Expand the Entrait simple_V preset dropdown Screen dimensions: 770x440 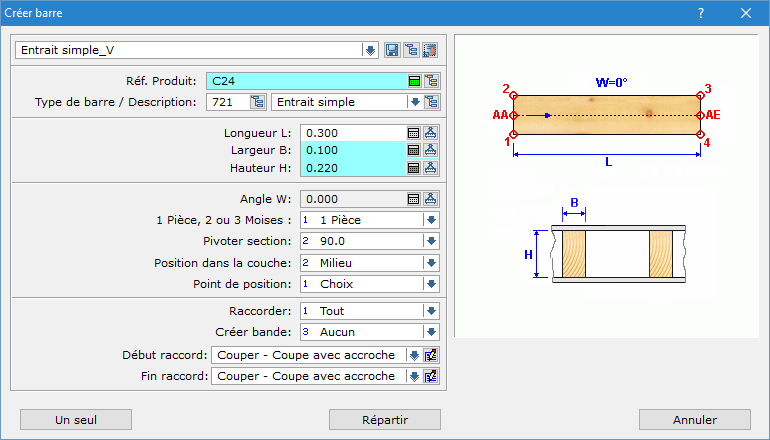[370, 50]
